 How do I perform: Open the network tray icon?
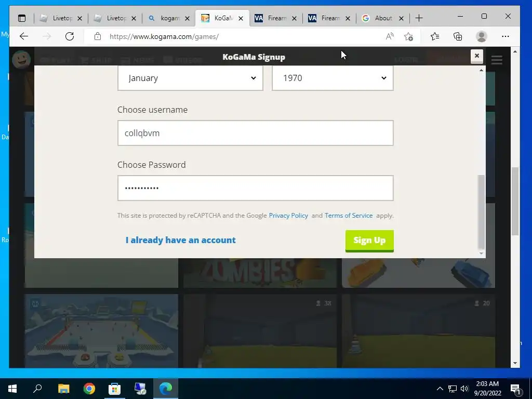click(x=453, y=389)
